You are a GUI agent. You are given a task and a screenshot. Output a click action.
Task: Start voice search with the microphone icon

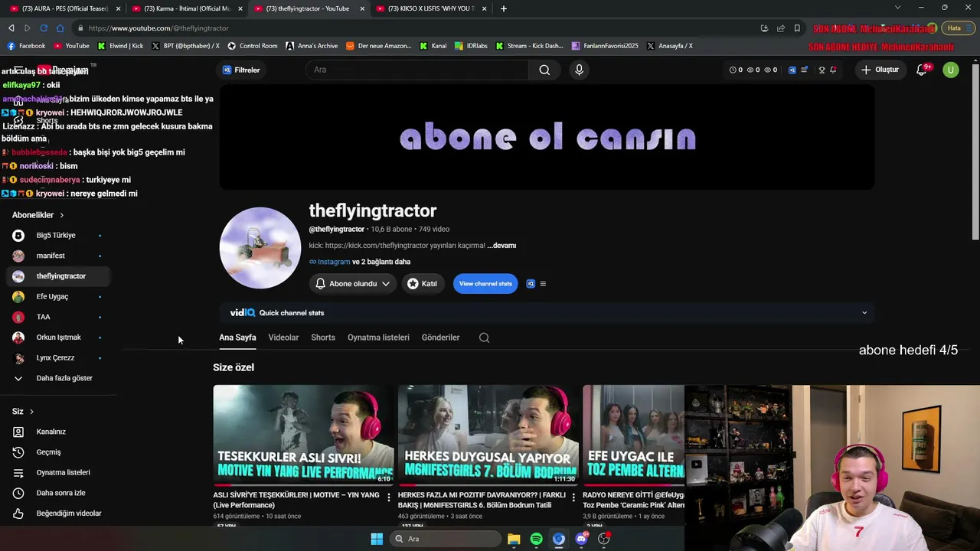(x=579, y=70)
